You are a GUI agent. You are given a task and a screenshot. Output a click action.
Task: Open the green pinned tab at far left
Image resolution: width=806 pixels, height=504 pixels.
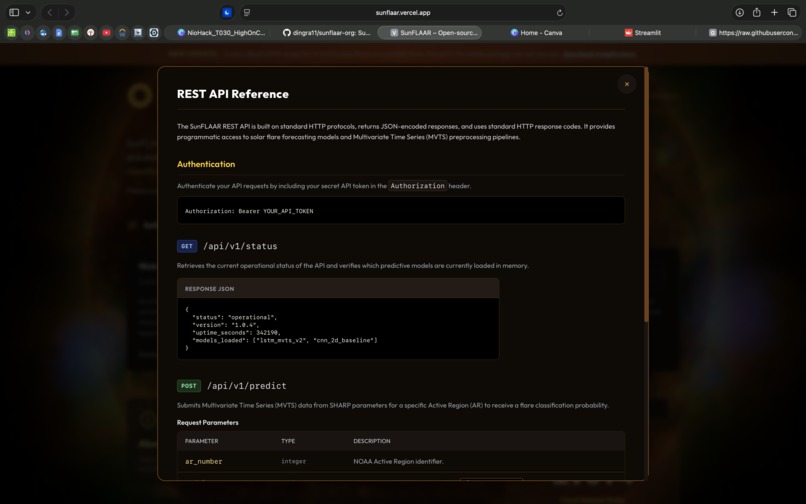pos(11,32)
